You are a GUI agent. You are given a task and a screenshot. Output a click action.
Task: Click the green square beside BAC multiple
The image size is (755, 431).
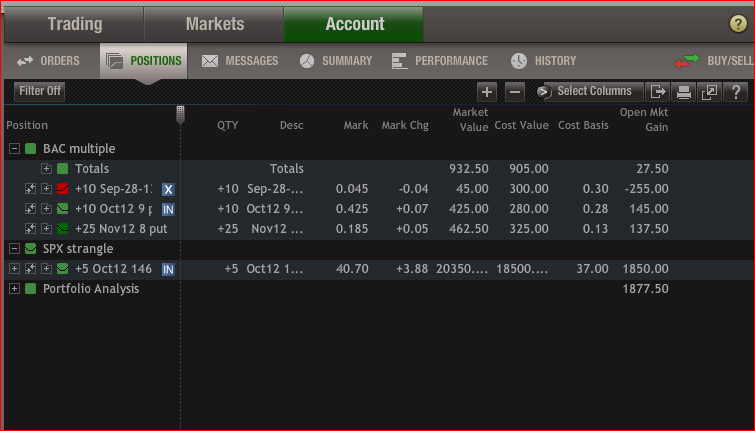click(x=31, y=148)
